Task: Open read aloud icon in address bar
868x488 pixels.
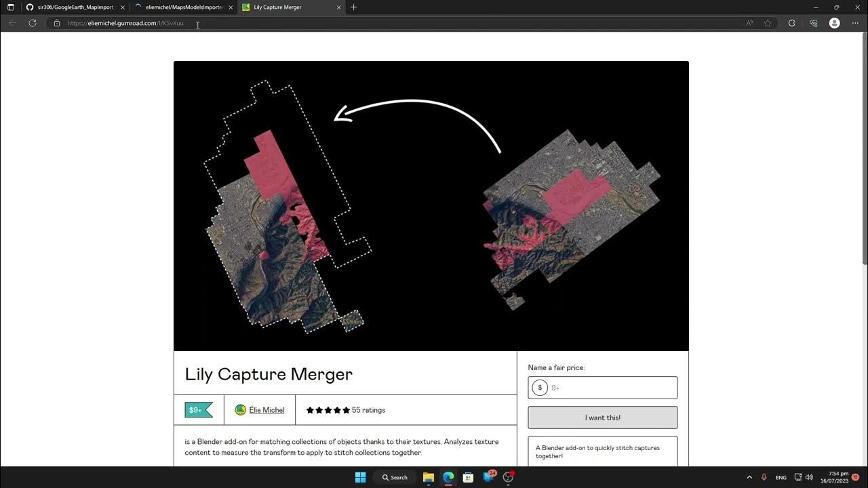Action: pos(749,23)
